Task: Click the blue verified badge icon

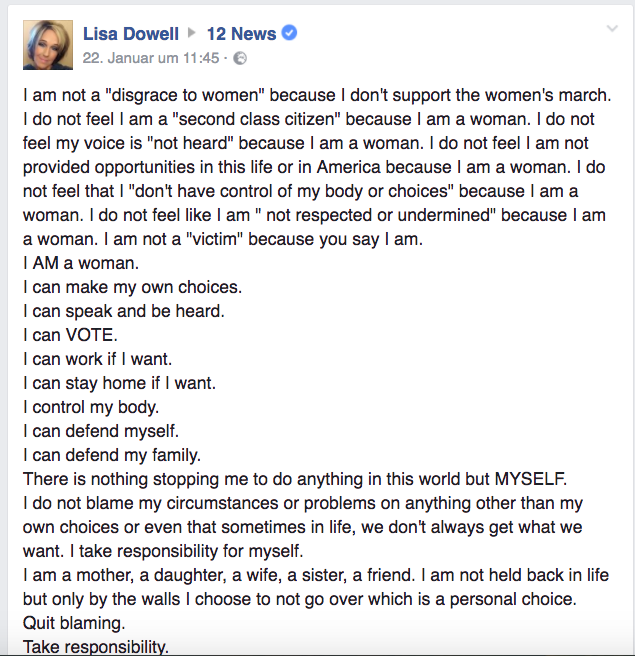Action: tap(290, 34)
